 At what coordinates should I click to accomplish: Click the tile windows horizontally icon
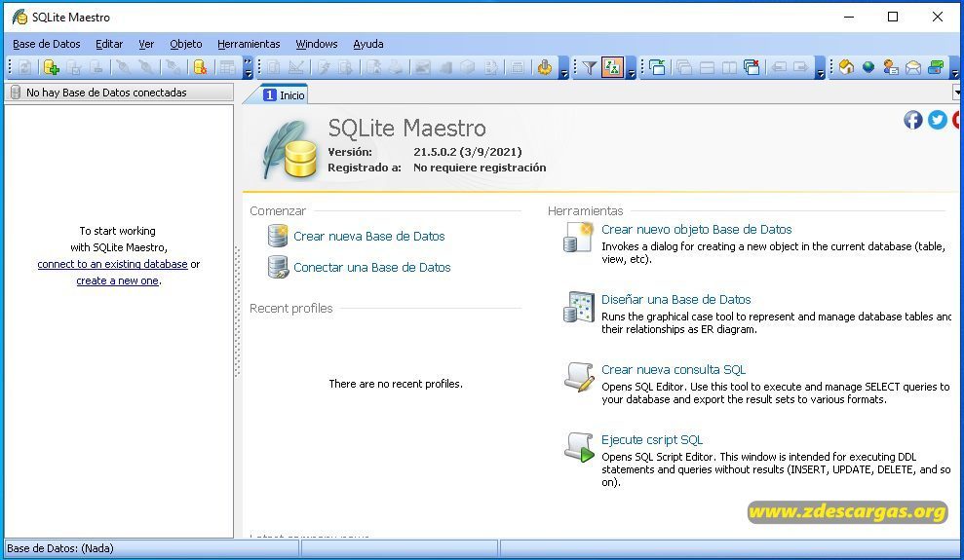tap(707, 67)
